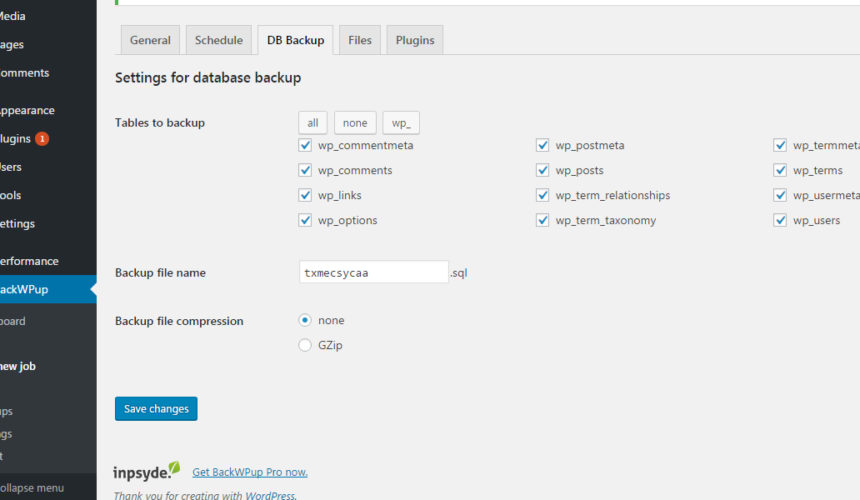Uncheck the wp_usermeta table checkbox
This screenshot has width=860, height=500.
click(x=780, y=195)
